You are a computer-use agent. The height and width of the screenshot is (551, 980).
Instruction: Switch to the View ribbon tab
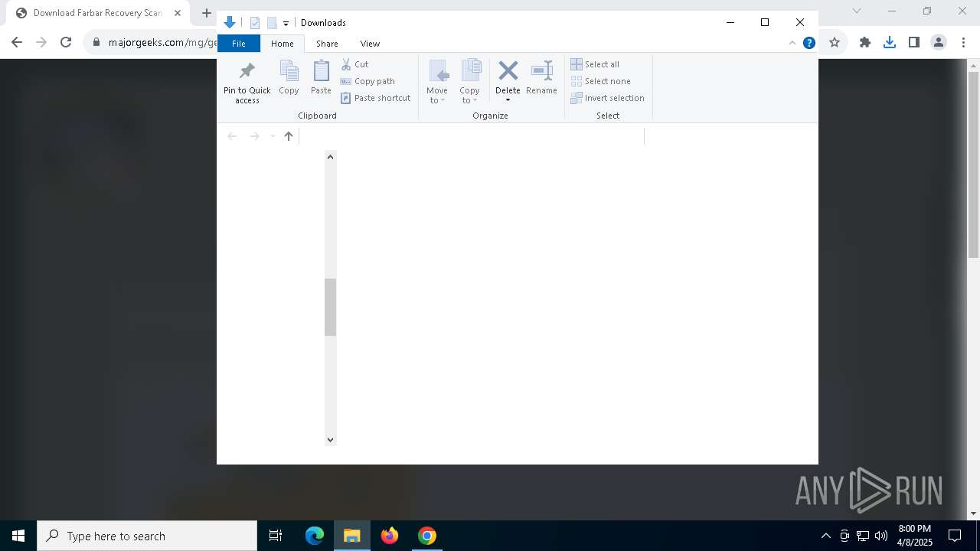(x=370, y=44)
